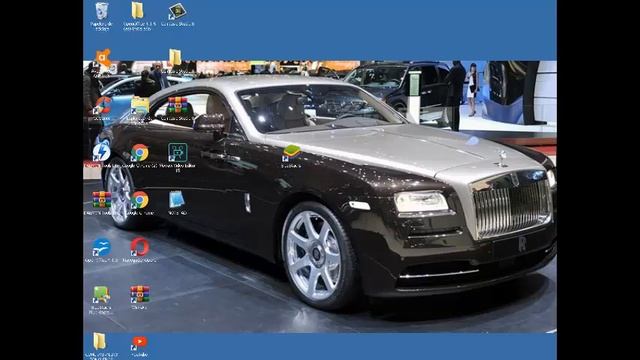640x360 pixels.
Task: Open the BlueStacks shortcut on the car door
Action: click(x=291, y=153)
